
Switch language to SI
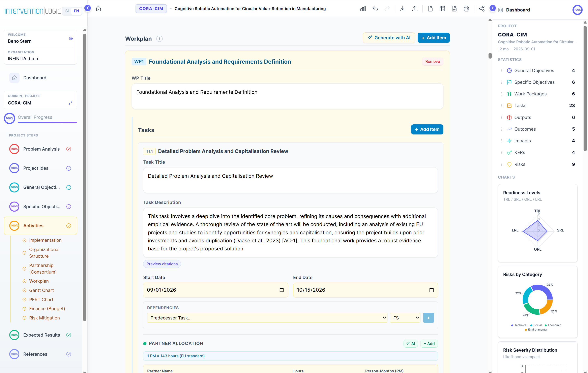[x=67, y=11]
